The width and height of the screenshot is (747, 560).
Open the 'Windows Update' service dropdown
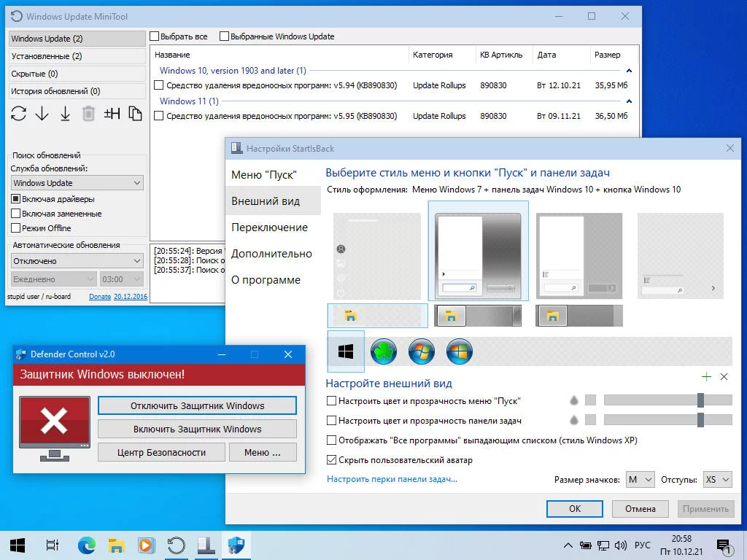tap(77, 183)
